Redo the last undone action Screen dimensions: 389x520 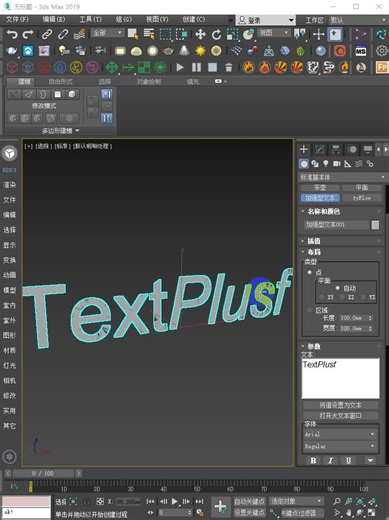click(28, 34)
